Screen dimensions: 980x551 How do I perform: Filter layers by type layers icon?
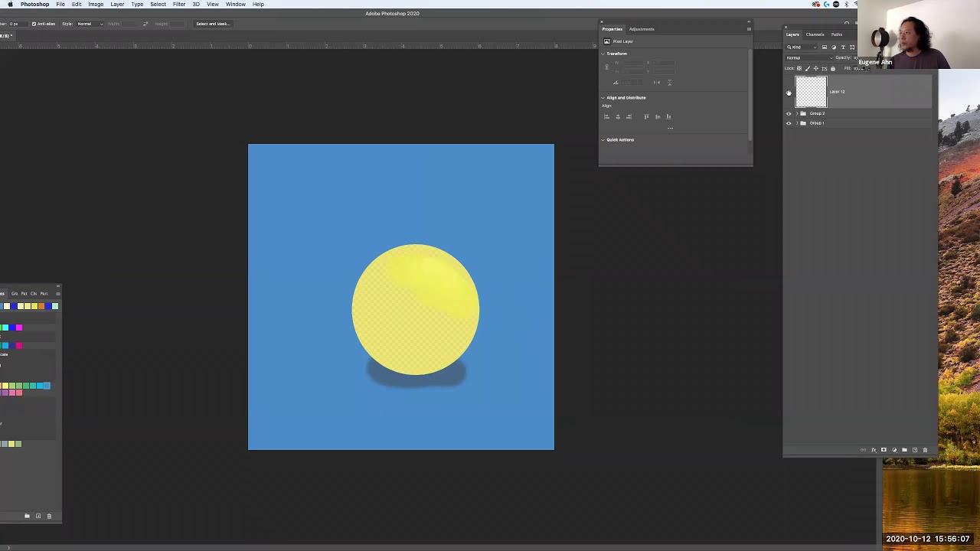(x=843, y=47)
